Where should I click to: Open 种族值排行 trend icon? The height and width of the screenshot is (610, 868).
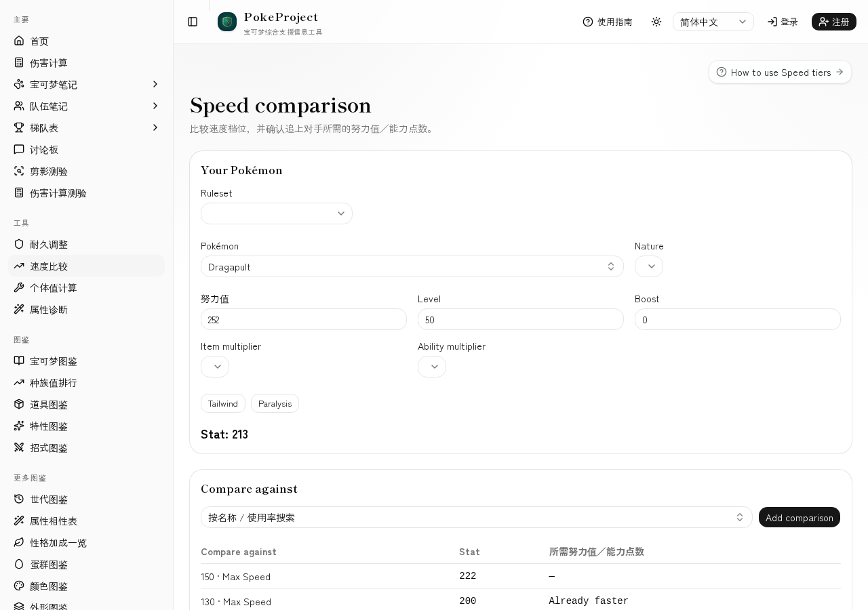19,382
